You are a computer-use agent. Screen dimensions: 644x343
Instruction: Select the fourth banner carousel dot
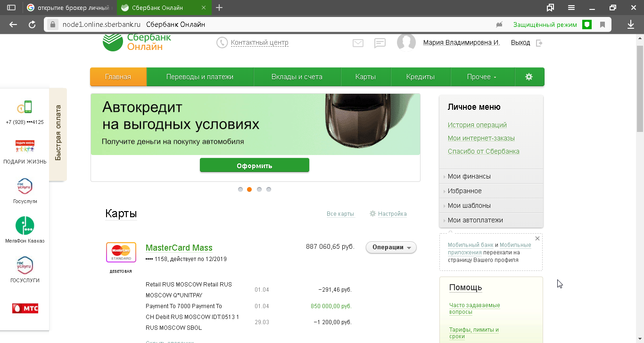269,189
